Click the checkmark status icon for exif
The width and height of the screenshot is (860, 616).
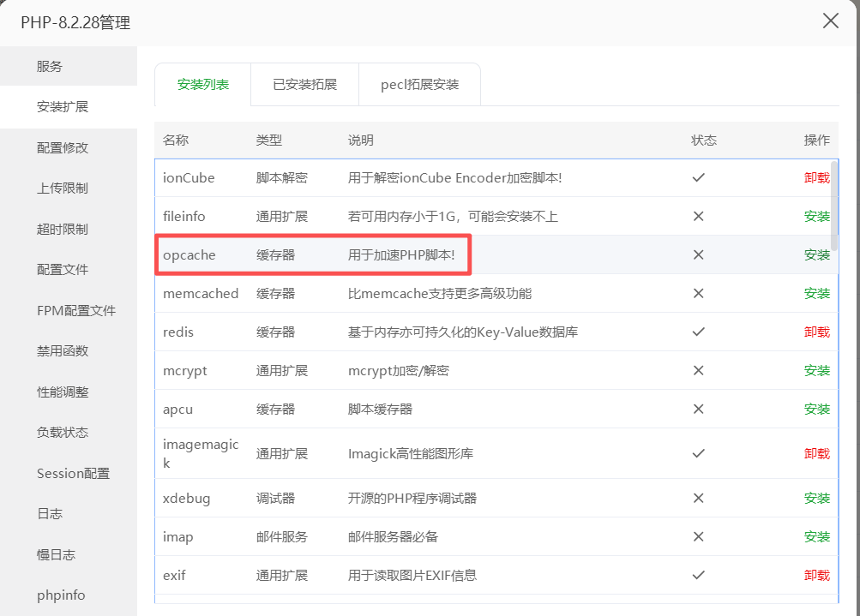[x=698, y=575]
